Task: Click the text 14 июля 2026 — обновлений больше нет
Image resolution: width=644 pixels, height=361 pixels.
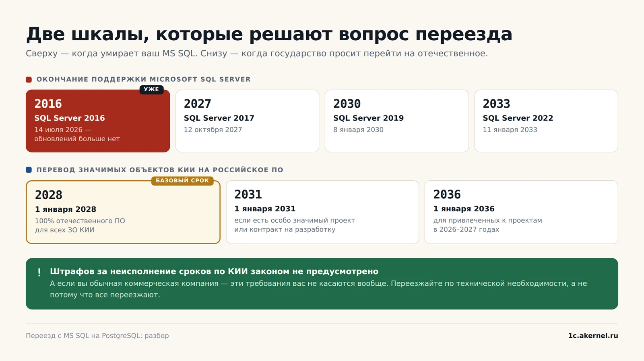Action: point(77,134)
